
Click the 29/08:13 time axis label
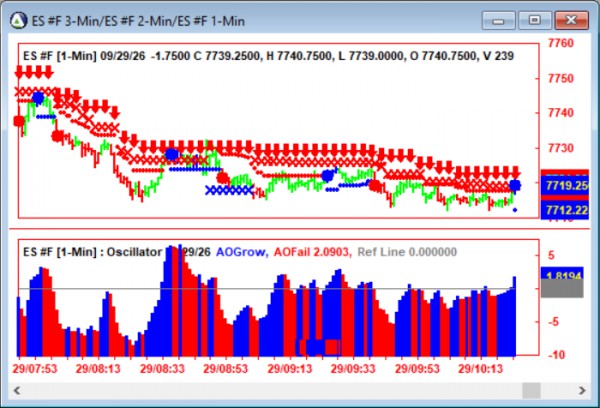pos(98,369)
